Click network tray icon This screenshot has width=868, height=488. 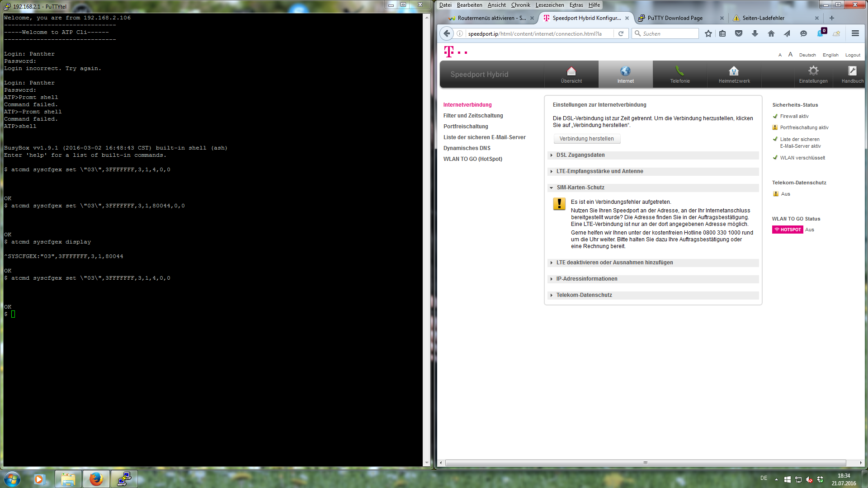[x=798, y=479]
